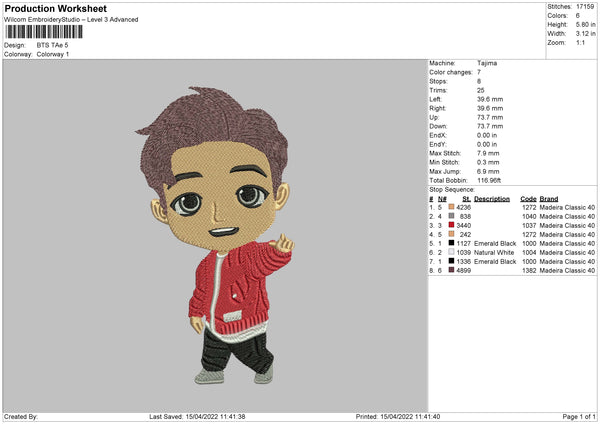The width and height of the screenshot is (600, 424).
Task: Click the 'Description' column header
Action: 492,199
